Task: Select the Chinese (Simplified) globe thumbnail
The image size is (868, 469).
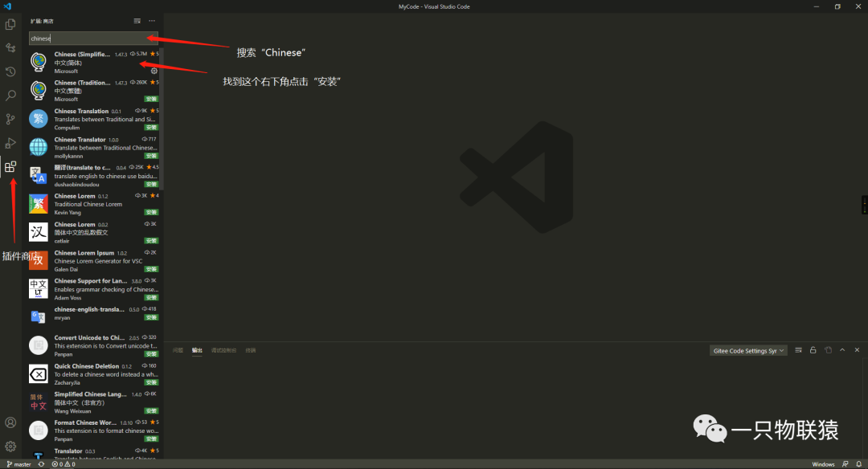Action: point(39,61)
